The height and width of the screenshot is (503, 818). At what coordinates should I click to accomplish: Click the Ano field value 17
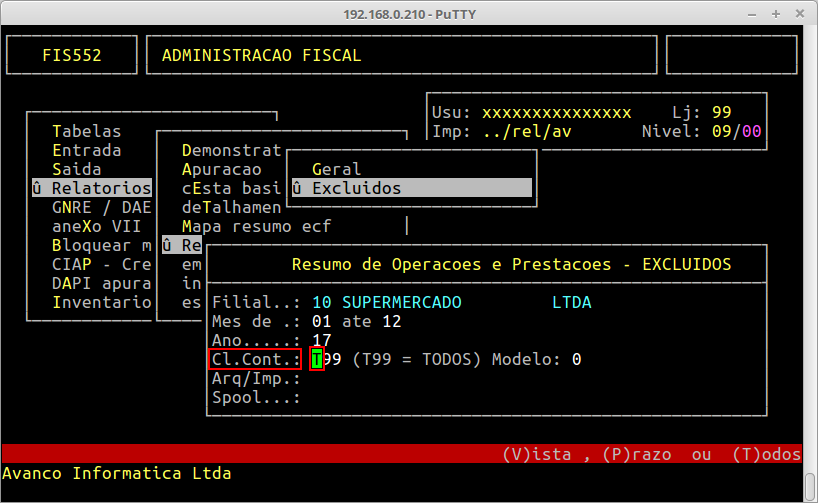point(321,340)
